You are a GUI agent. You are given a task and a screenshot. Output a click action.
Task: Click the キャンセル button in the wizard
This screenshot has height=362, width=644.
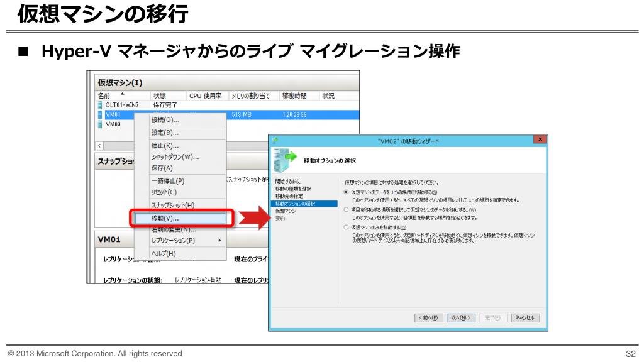tap(525, 318)
